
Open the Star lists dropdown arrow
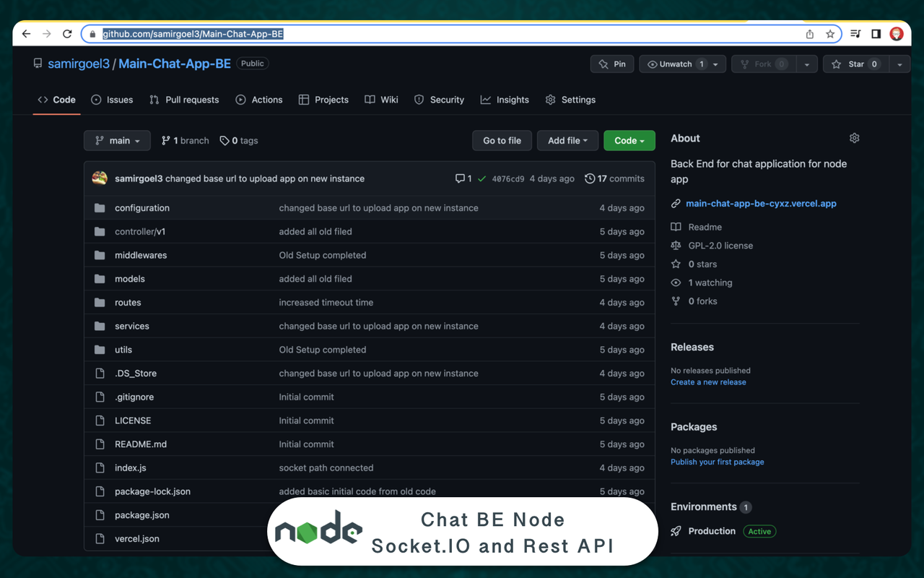pyautogui.click(x=899, y=64)
